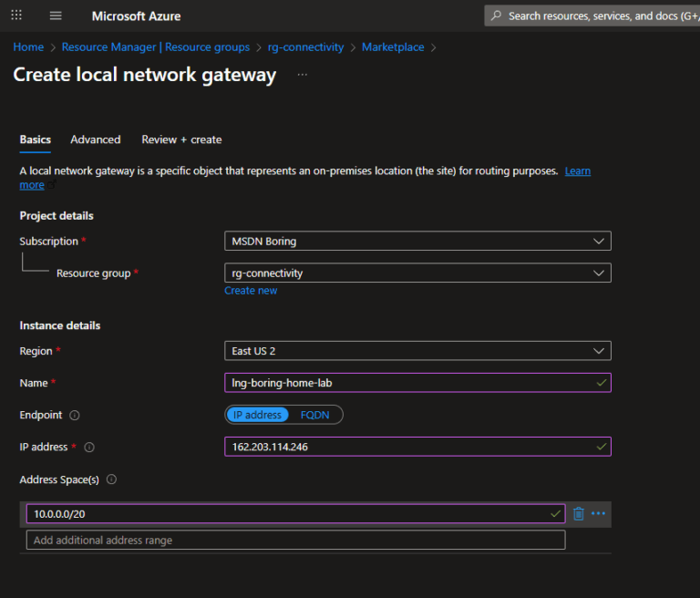
Task: Click the Name field lng-boring-home-lab
Action: (x=417, y=383)
